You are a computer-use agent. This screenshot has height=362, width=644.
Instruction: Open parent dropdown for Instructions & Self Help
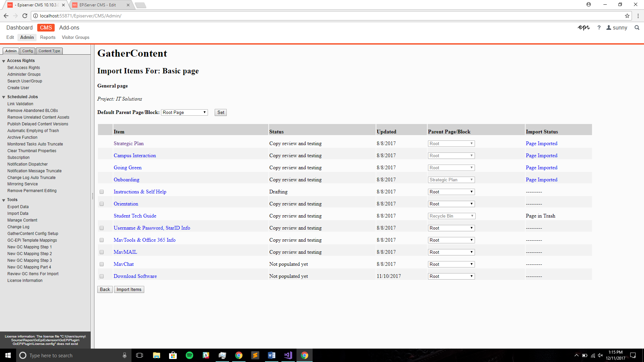click(451, 192)
